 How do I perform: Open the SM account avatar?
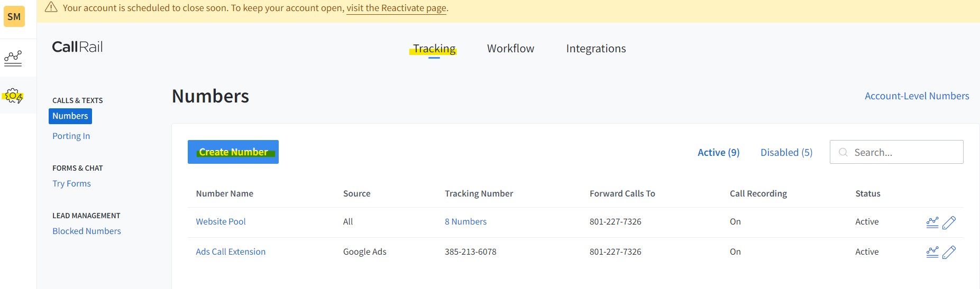[x=14, y=16]
